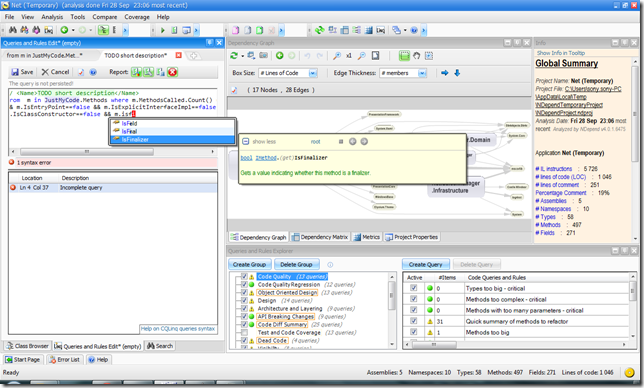The height and width of the screenshot is (388, 644).
Task: Open dropdown arrow beside main toolbar back button
Action: [x=73, y=30]
